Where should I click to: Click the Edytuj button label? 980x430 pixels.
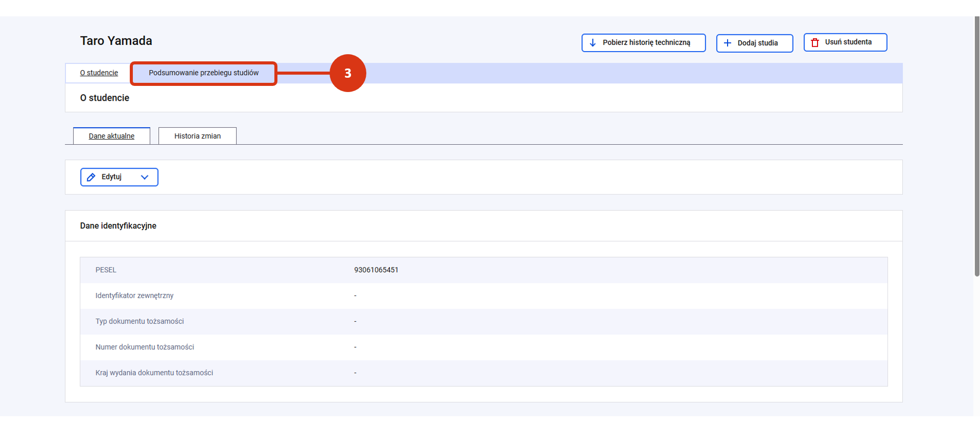coord(111,177)
